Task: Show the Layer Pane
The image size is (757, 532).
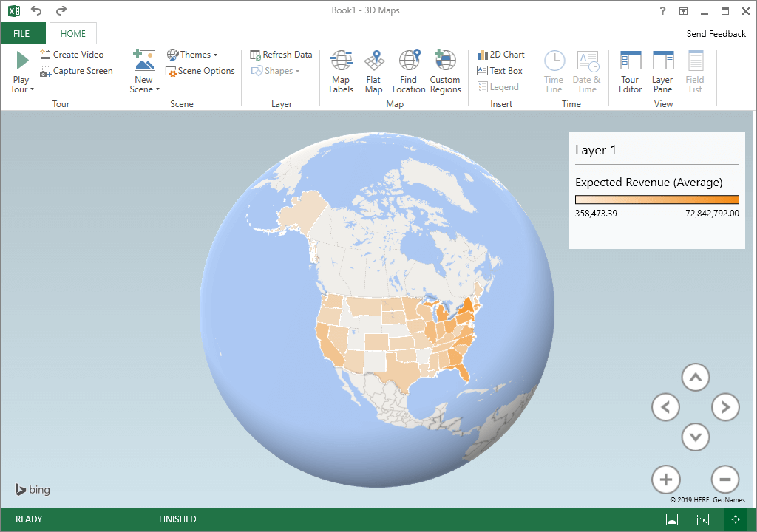Action: (x=662, y=71)
